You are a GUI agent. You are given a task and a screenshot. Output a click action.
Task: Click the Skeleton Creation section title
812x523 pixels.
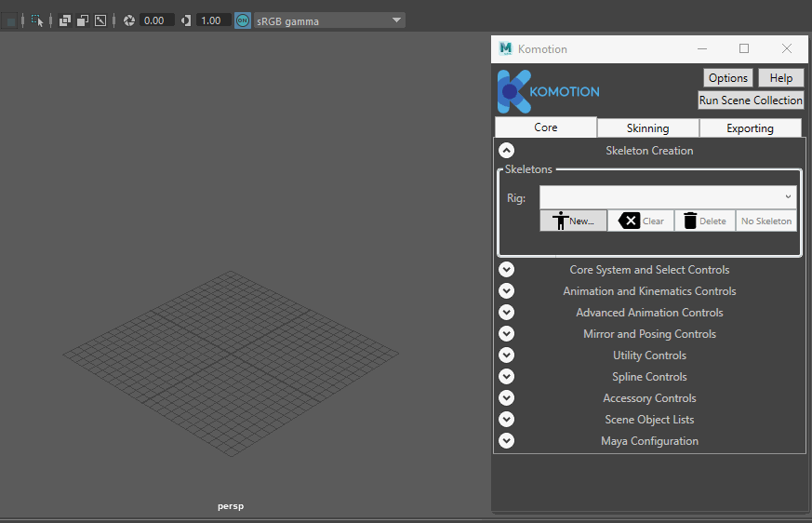click(x=649, y=151)
